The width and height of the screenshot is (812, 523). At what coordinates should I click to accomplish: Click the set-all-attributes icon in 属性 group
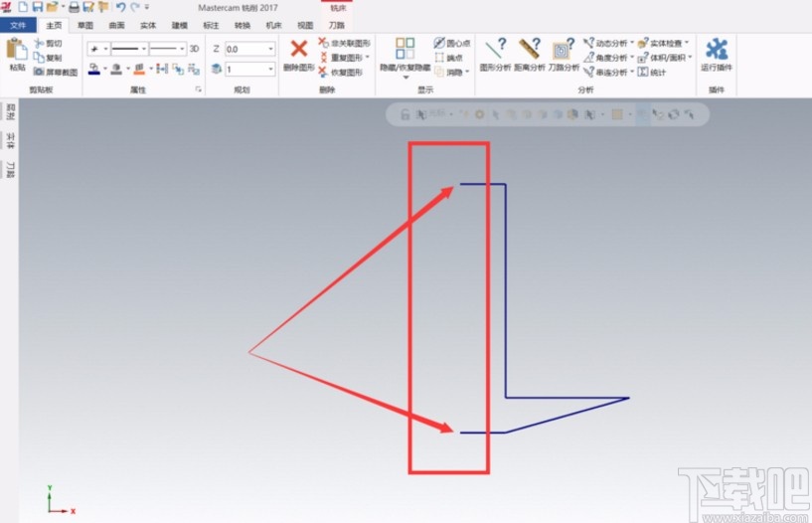pyautogui.click(x=162, y=69)
